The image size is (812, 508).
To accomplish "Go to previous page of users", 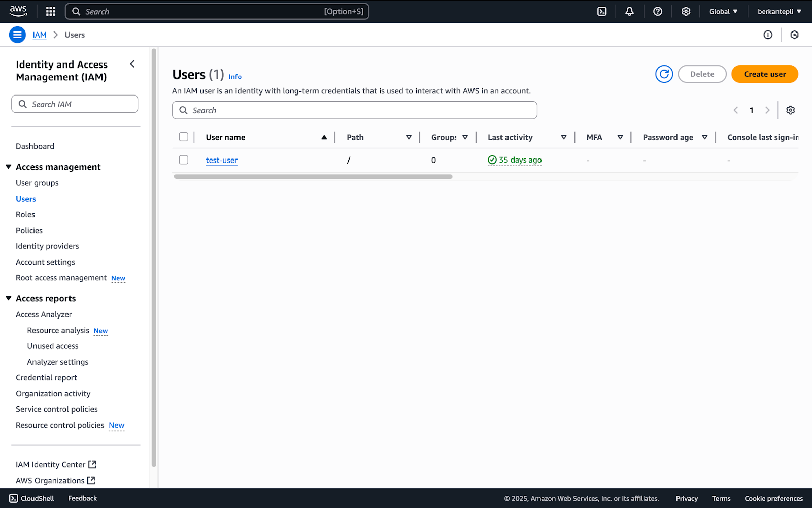I will (x=736, y=110).
